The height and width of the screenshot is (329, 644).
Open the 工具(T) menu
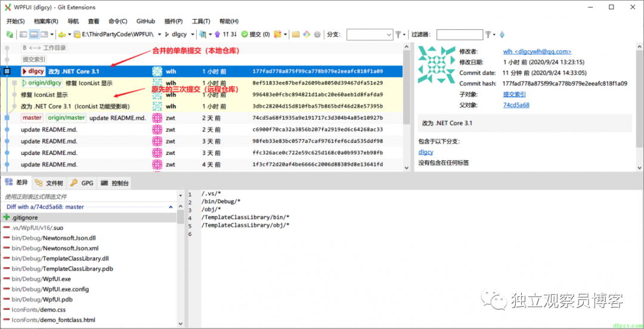202,21
